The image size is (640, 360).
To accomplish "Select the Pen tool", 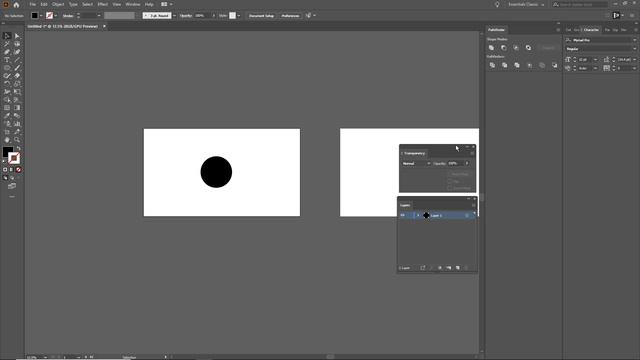I will (7, 52).
